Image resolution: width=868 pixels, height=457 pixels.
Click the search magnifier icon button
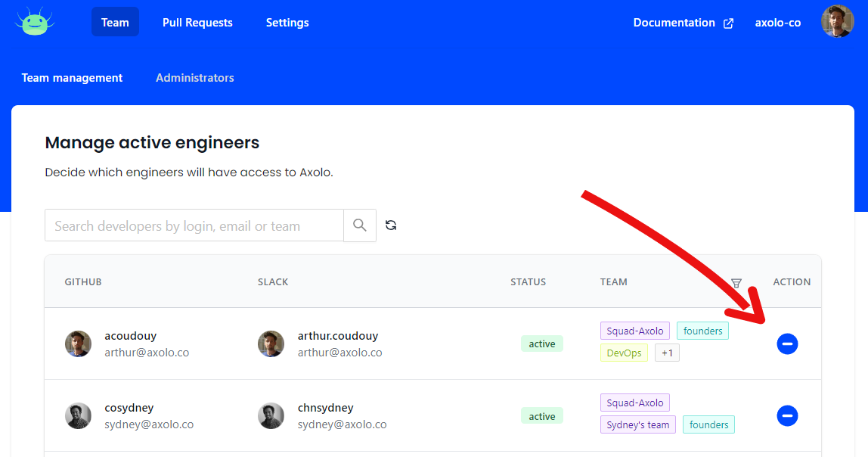360,225
